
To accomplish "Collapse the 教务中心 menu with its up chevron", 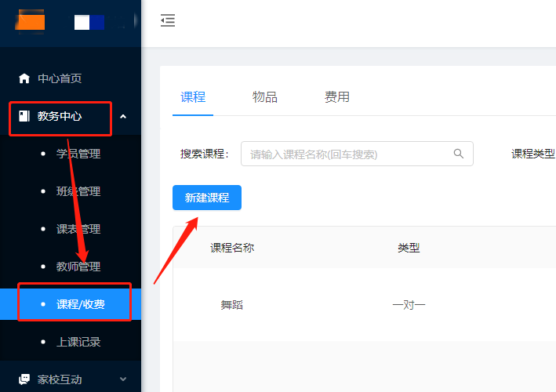I will [123, 116].
